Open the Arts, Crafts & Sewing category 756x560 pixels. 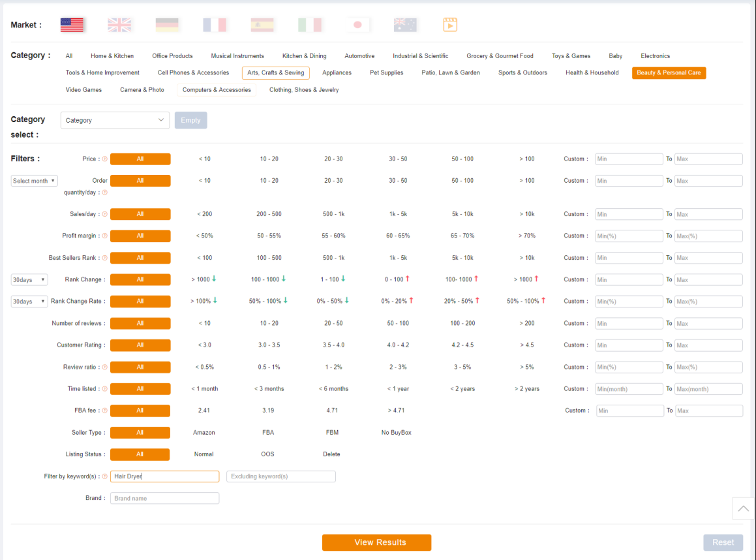click(276, 73)
